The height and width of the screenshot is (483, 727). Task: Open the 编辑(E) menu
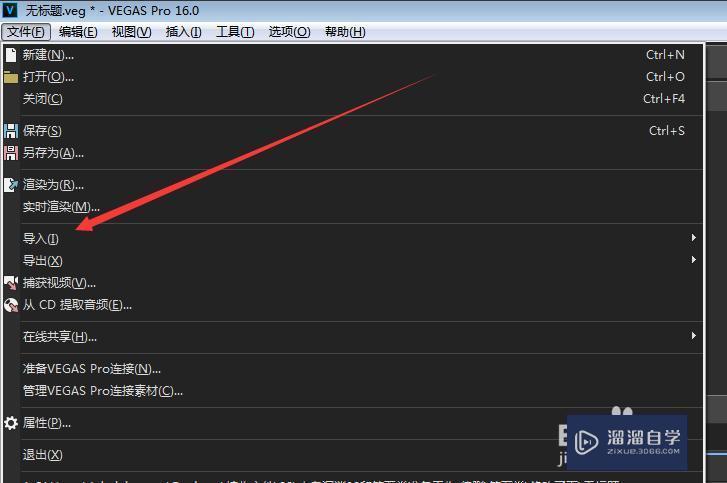tap(78, 32)
